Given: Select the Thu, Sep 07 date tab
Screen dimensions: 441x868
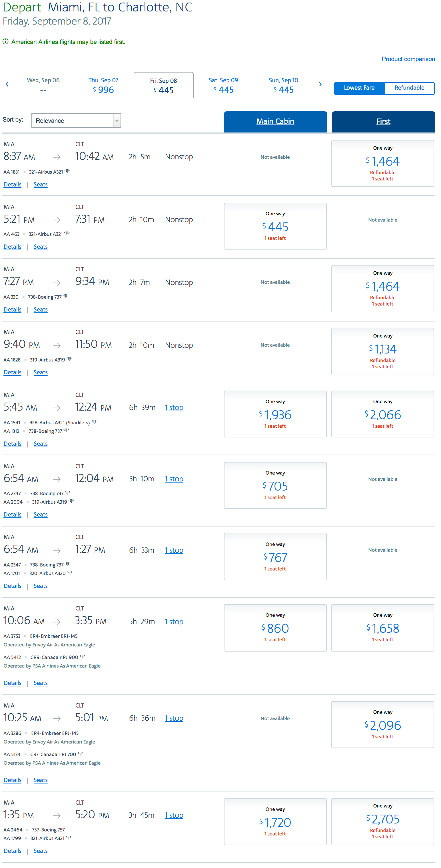Looking at the screenshot, I should (x=103, y=85).
